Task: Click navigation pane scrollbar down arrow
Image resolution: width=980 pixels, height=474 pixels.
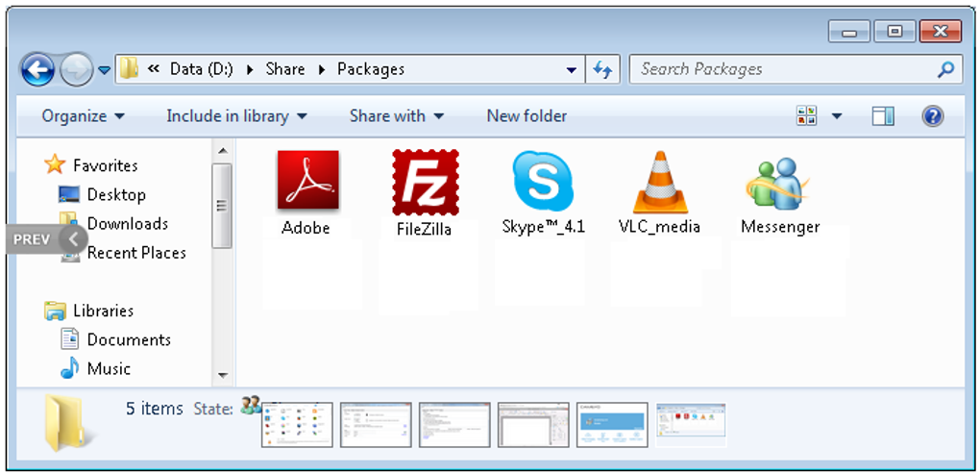Action: click(x=222, y=375)
